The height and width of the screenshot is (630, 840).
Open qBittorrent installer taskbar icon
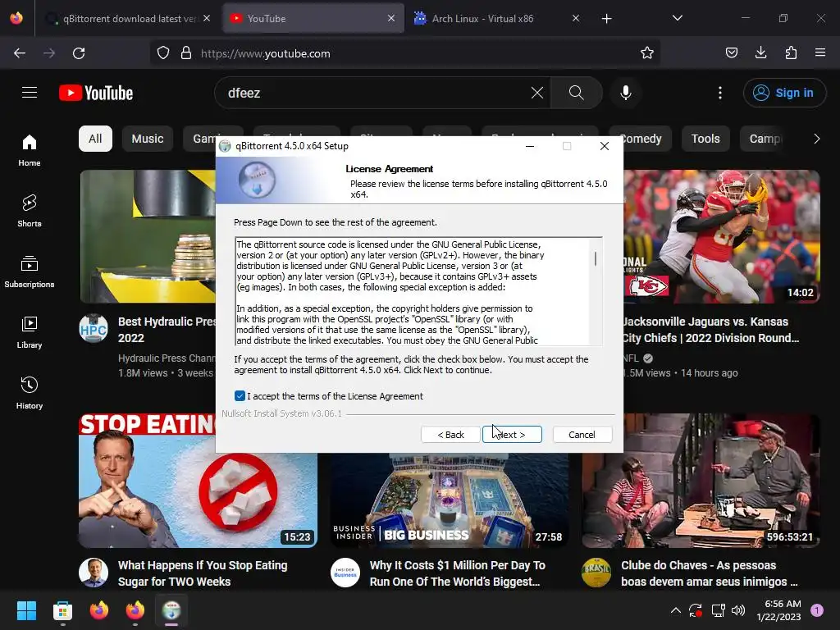tap(171, 610)
